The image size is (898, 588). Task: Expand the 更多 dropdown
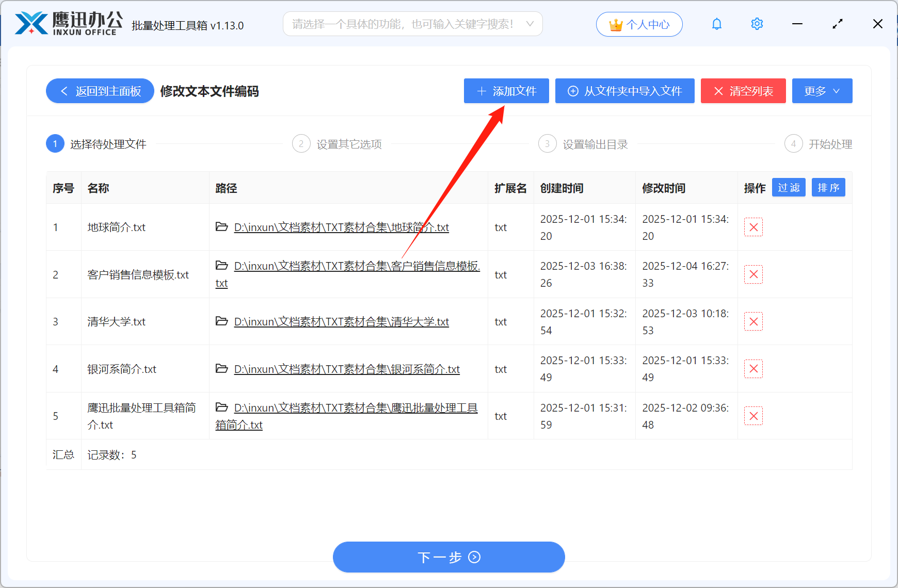822,91
